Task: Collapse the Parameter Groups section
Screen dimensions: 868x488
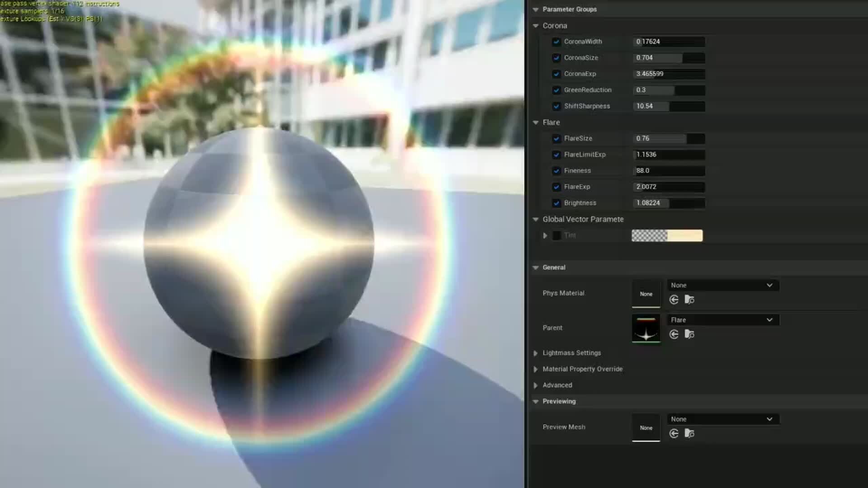Action: coord(536,9)
